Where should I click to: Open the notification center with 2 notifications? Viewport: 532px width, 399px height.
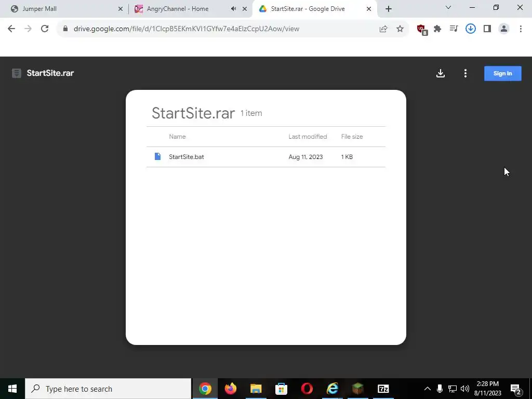[x=515, y=389]
